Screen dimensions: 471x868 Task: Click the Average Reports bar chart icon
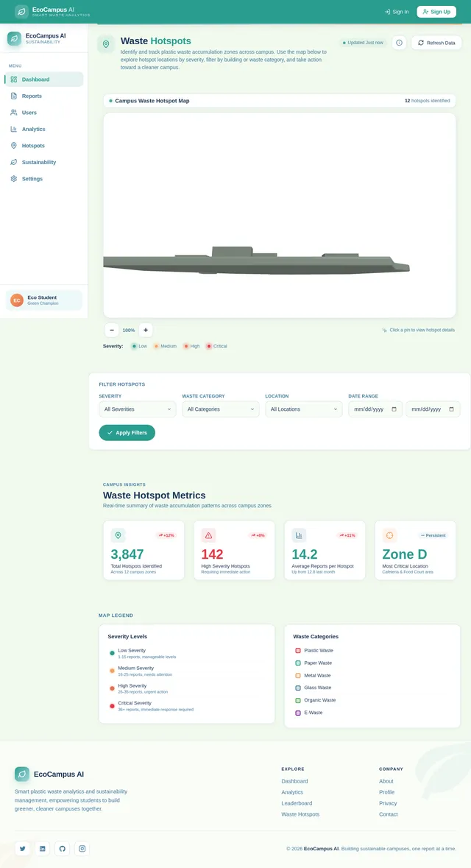coord(299,535)
